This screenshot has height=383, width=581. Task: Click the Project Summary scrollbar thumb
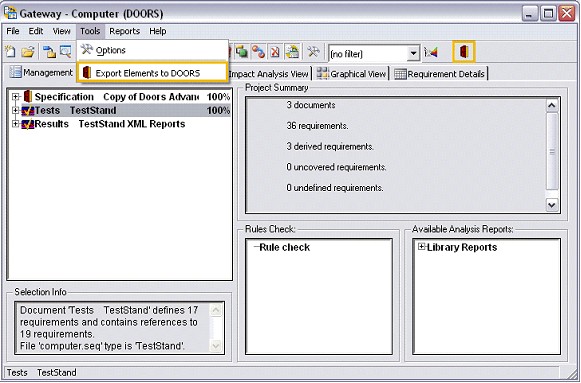point(552,151)
